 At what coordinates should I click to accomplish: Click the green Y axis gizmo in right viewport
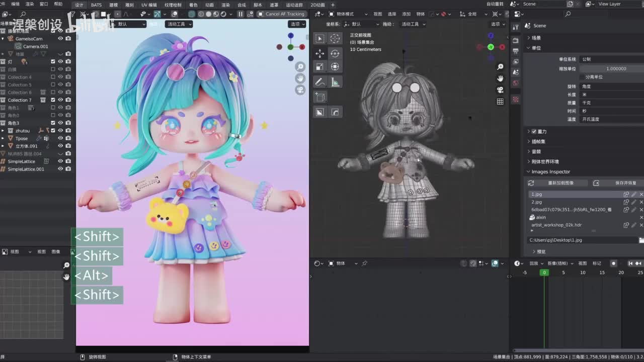tap(491, 47)
